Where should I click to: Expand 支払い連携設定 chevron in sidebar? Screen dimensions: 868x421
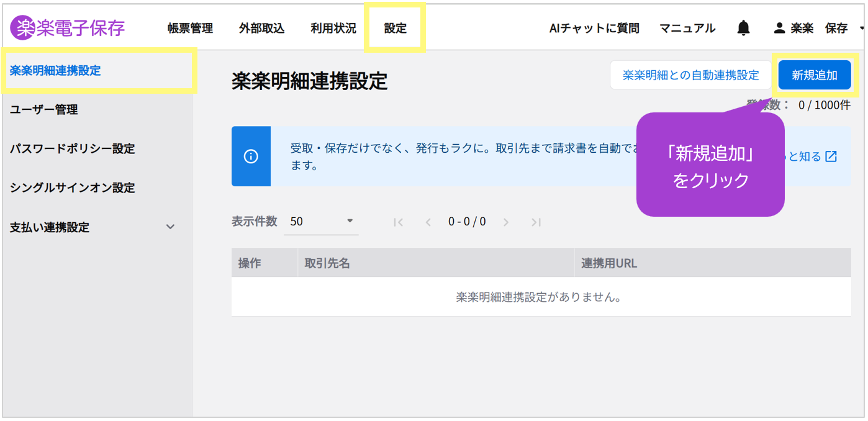pyautogui.click(x=170, y=227)
